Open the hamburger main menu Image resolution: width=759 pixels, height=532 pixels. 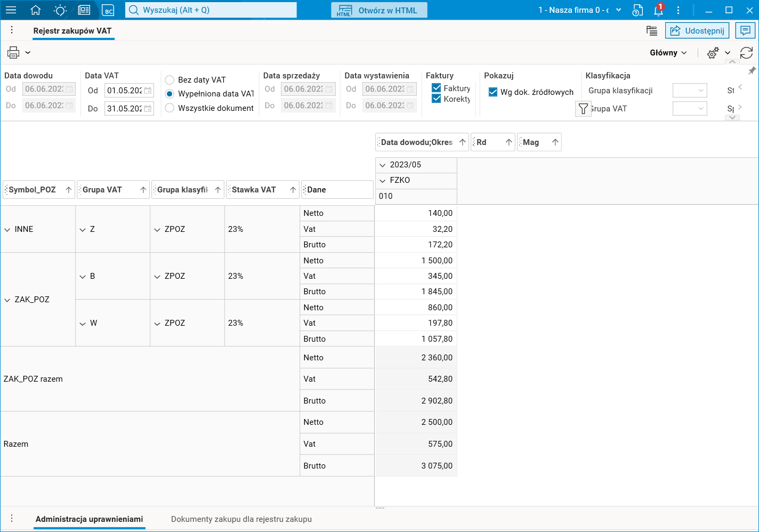[x=11, y=10]
